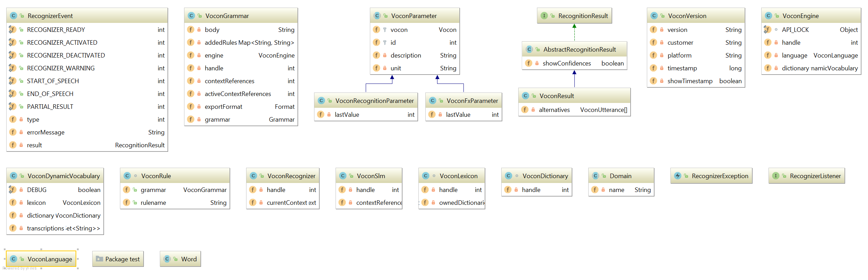Click the class icon of VoconLanguage
This screenshot has height=280, width=868.
[14, 259]
